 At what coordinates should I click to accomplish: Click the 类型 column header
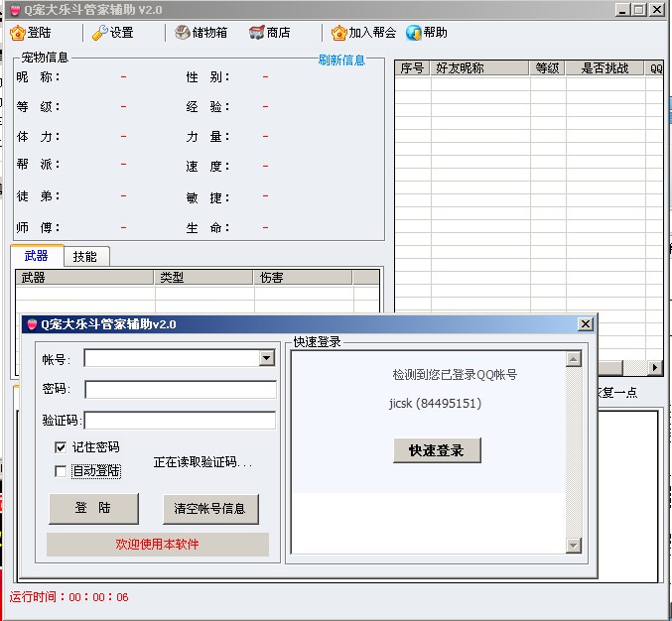(x=203, y=278)
